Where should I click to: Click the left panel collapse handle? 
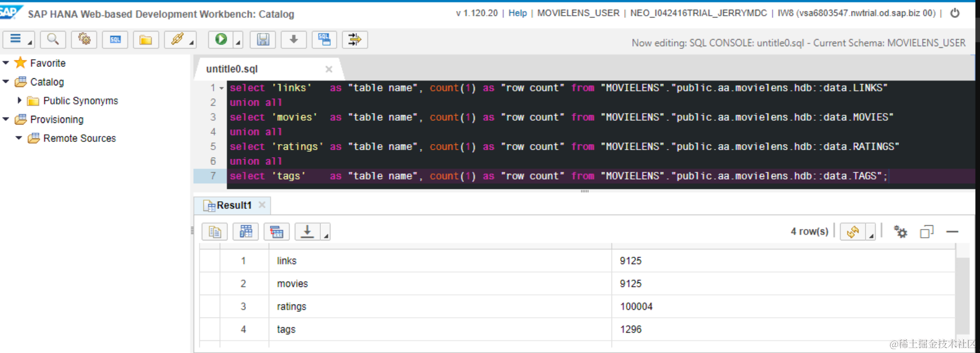(x=192, y=231)
